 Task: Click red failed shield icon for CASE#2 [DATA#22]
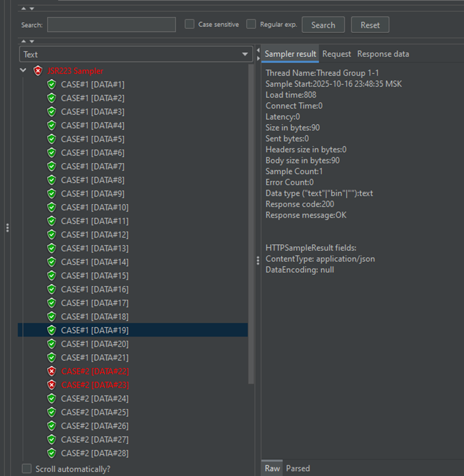[x=51, y=372]
